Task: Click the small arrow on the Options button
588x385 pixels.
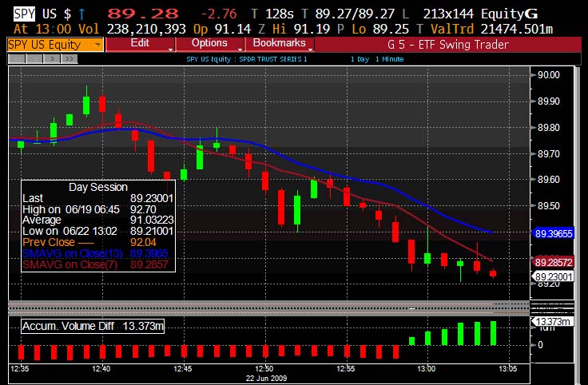Action: pos(240,49)
